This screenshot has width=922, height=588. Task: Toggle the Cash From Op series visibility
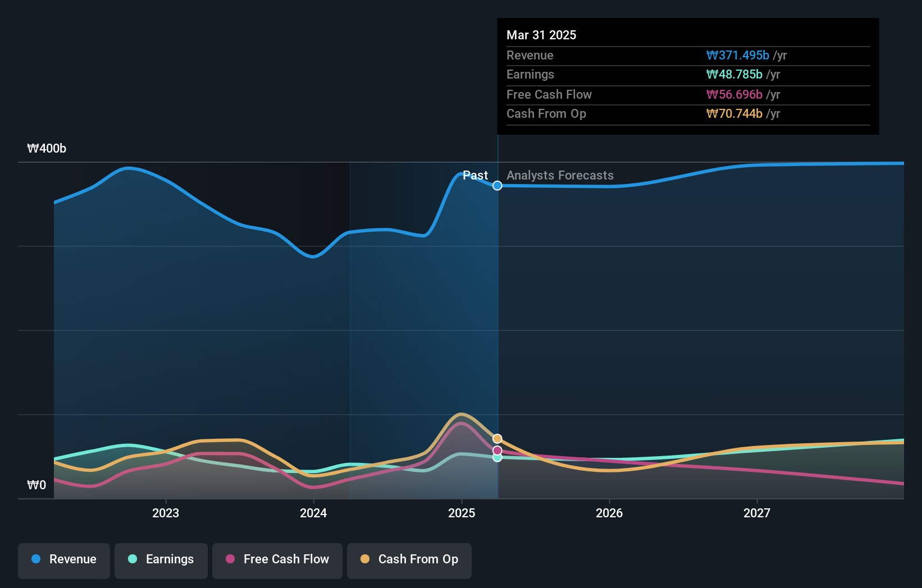pyautogui.click(x=409, y=559)
